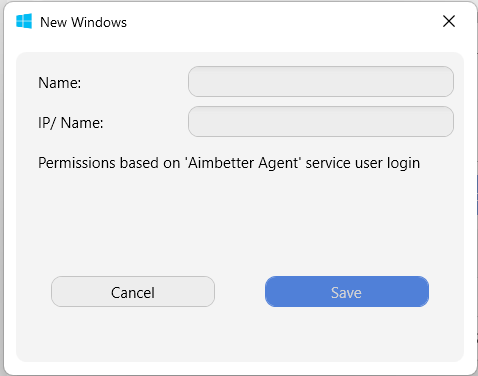Save the new Windows host entry
The height and width of the screenshot is (376, 478).
click(347, 292)
